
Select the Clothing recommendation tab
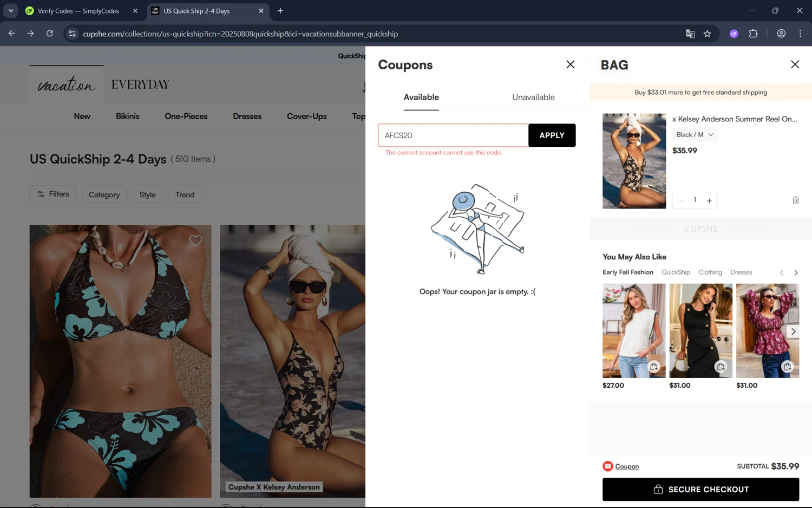click(x=710, y=272)
